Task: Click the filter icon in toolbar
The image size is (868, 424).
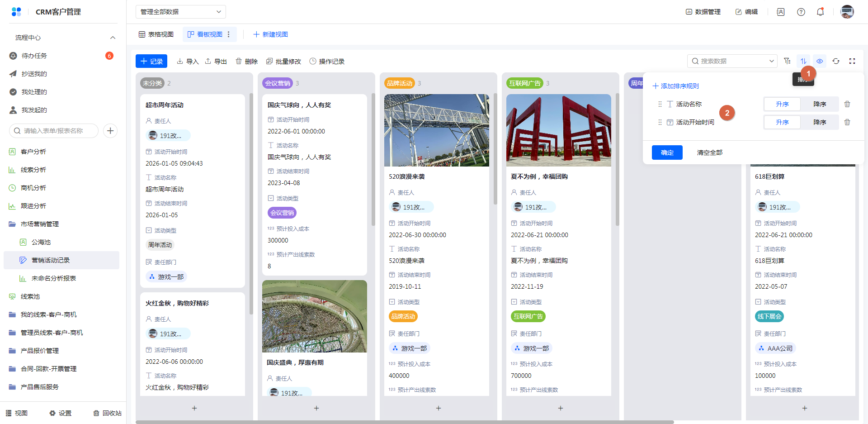Action: (787, 61)
